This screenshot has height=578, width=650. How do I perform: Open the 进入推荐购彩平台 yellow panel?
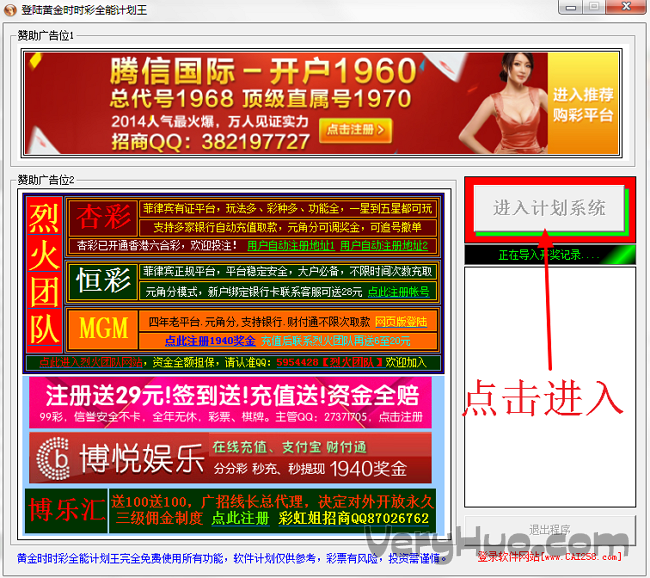pos(583,103)
